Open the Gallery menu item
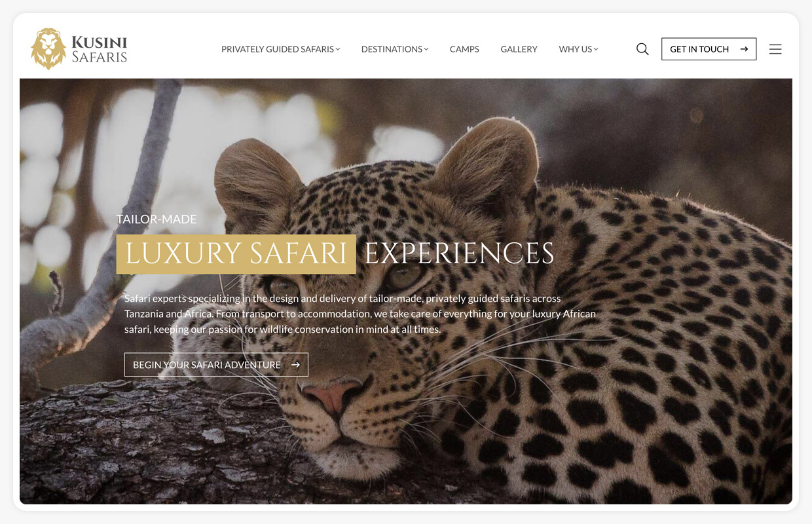 pos(519,49)
